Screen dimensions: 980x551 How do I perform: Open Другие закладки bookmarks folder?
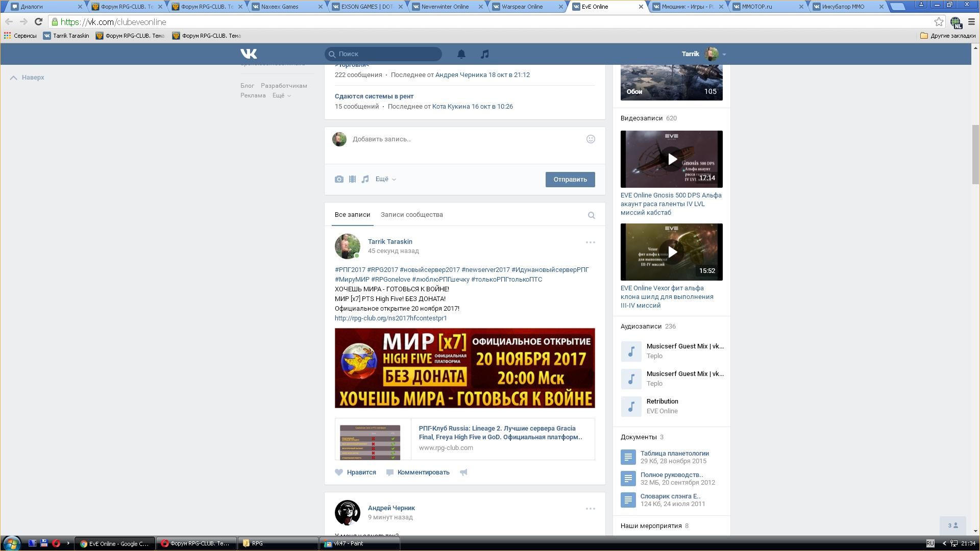(x=948, y=36)
